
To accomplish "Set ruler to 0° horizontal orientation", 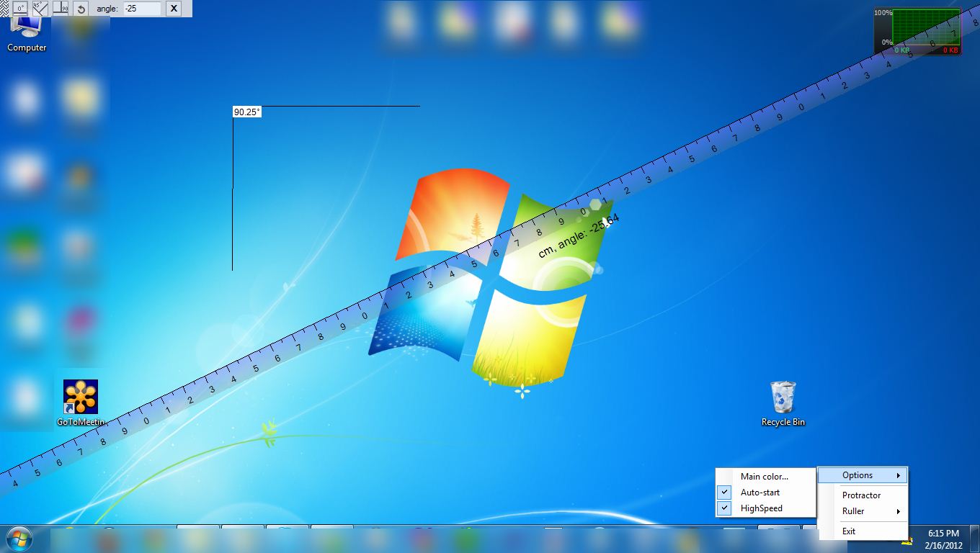I will tap(20, 9).
